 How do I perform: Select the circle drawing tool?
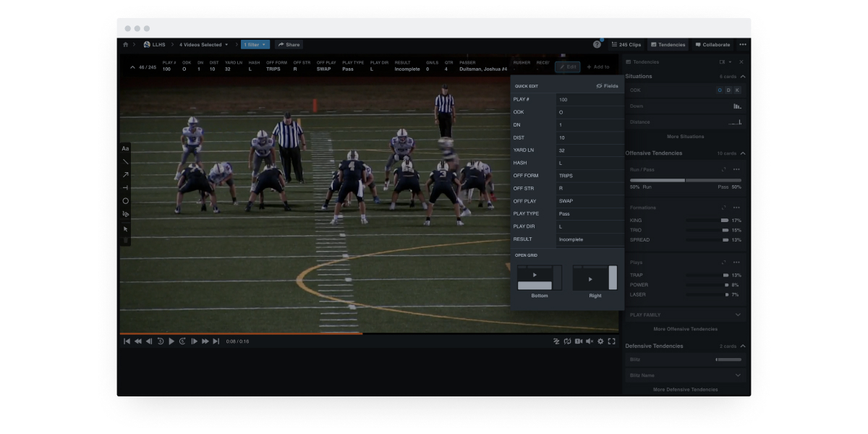coord(125,200)
